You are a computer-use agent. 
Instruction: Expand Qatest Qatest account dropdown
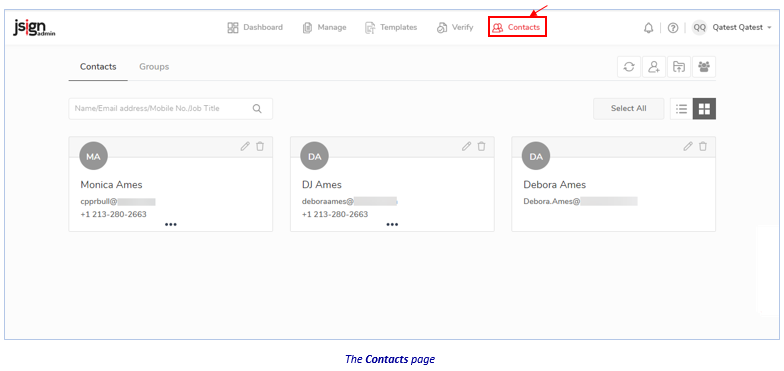742,28
